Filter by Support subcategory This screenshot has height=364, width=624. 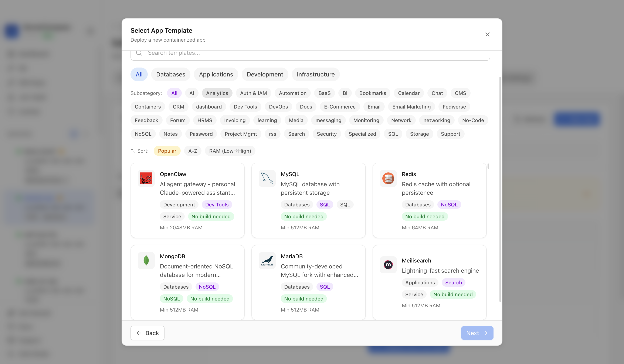pos(450,134)
